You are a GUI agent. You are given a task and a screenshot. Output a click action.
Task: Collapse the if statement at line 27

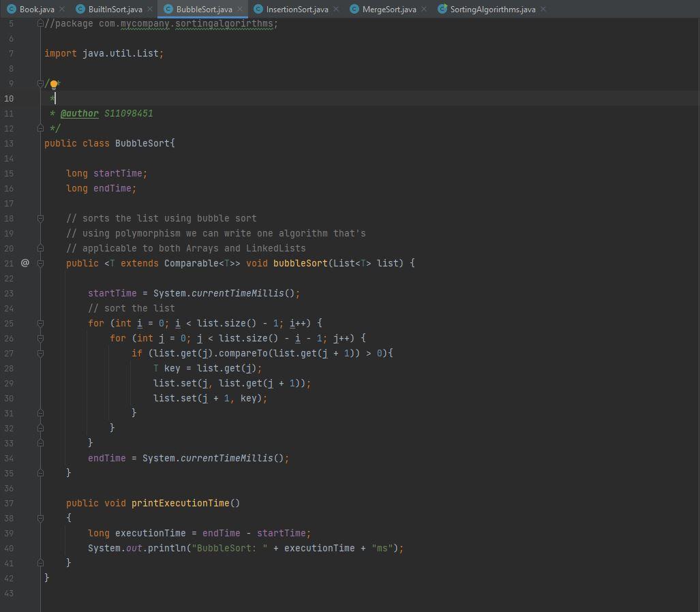pos(41,353)
